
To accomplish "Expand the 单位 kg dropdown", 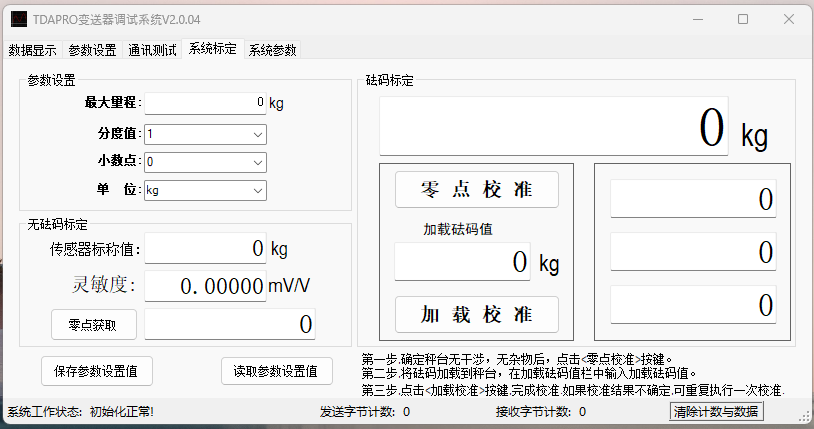I will pyautogui.click(x=206, y=190).
